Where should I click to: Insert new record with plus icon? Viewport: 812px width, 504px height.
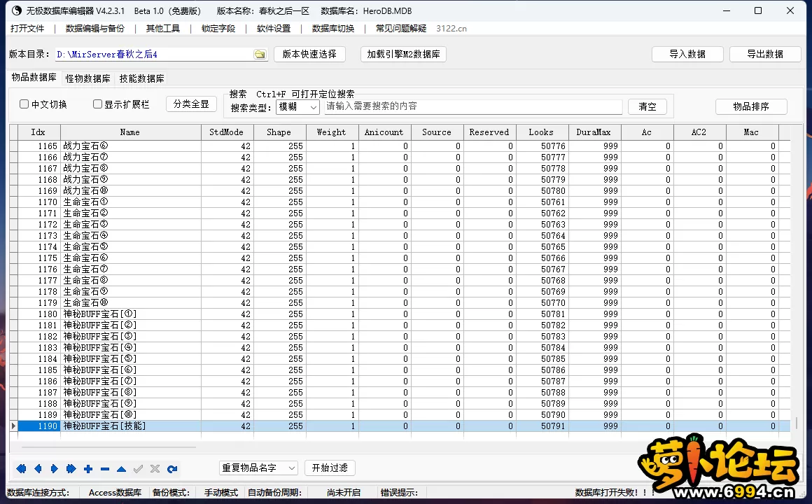click(x=88, y=469)
